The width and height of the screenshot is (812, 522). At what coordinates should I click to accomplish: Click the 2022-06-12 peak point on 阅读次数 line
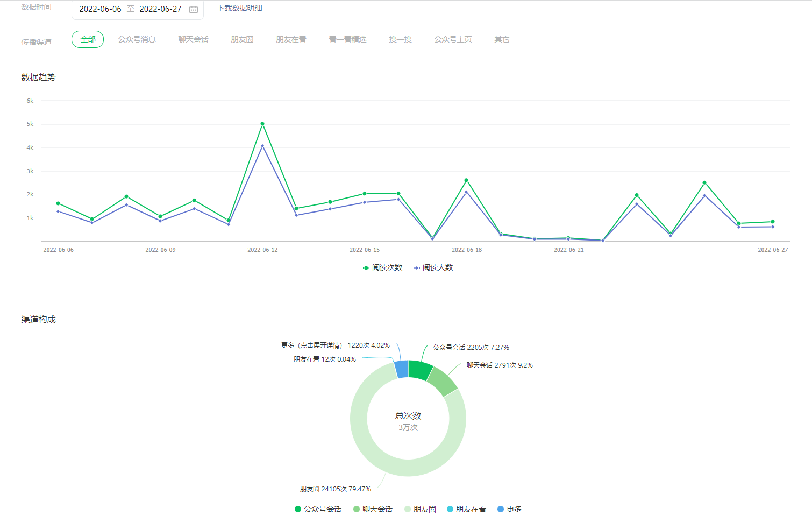pyautogui.click(x=262, y=124)
